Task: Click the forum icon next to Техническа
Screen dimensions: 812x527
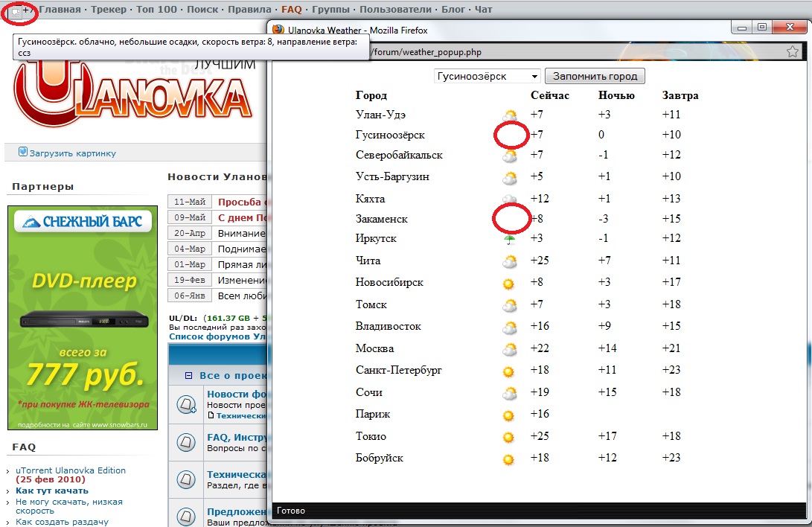Action: coord(186,479)
